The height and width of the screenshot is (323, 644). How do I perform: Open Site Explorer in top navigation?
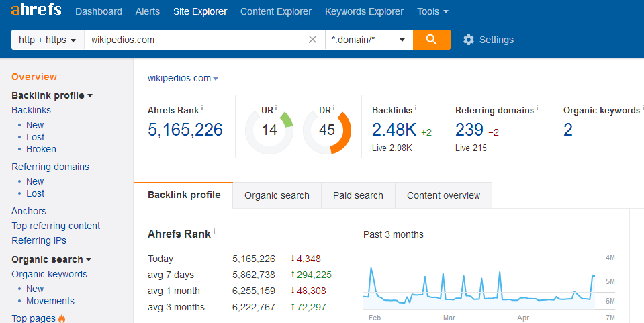click(200, 11)
